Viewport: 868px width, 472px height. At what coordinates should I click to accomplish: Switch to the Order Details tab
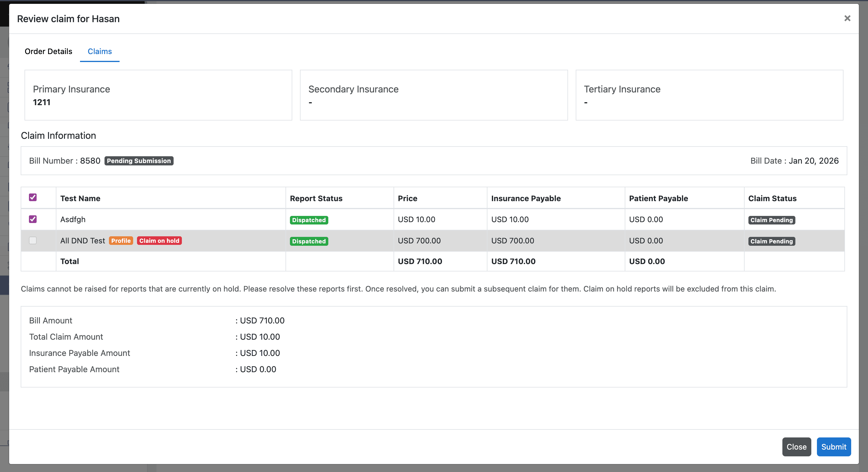coord(48,51)
